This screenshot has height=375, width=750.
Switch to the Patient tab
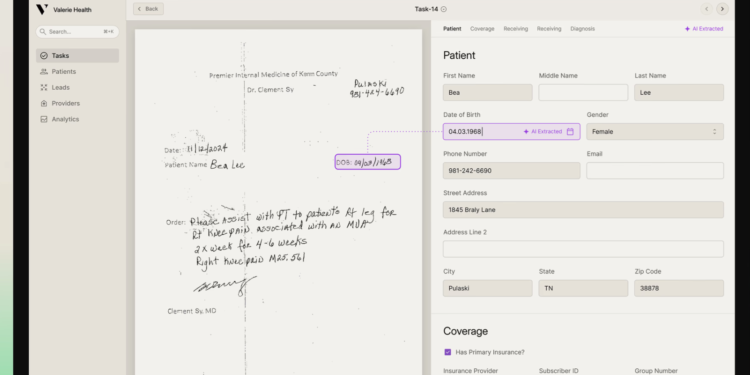click(x=452, y=29)
